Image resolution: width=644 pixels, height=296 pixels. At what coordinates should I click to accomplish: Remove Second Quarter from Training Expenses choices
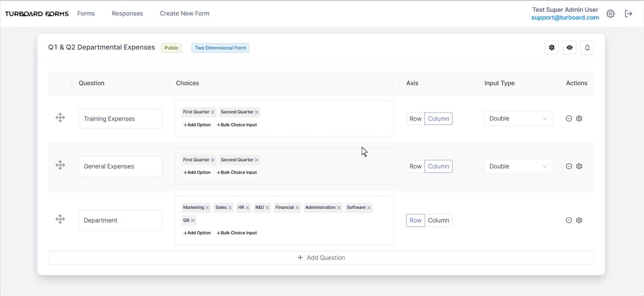pyautogui.click(x=257, y=113)
